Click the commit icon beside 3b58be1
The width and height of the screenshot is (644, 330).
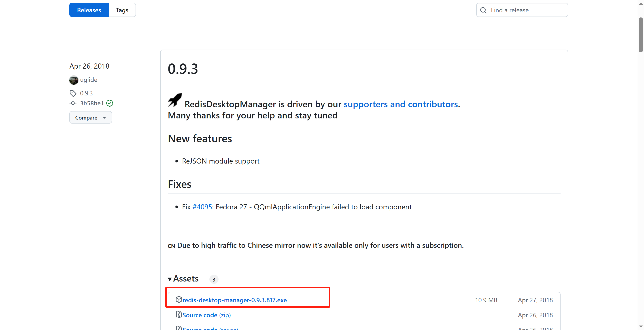[x=73, y=103]
